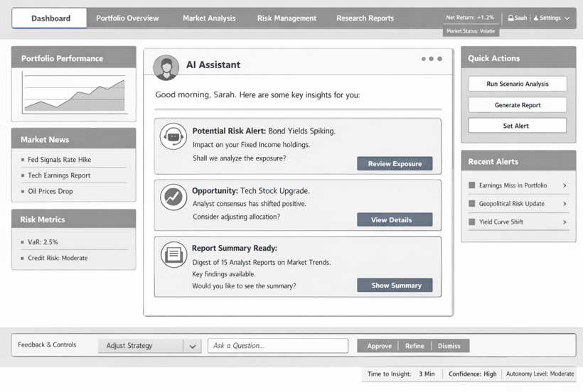583x392 pixels.
Task: Expand the Adjust Strategy dropdown
Action: [192, 346]
